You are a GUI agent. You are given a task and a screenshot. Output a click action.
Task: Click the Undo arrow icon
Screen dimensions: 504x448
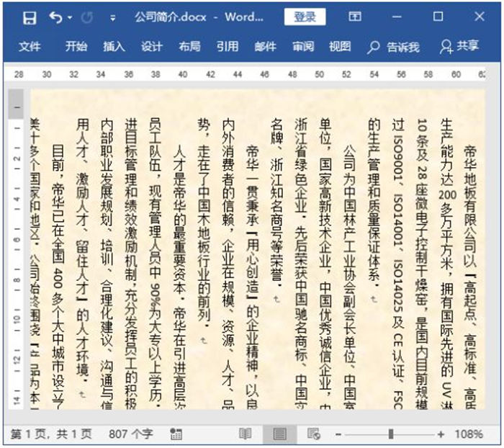click(55, 17)
